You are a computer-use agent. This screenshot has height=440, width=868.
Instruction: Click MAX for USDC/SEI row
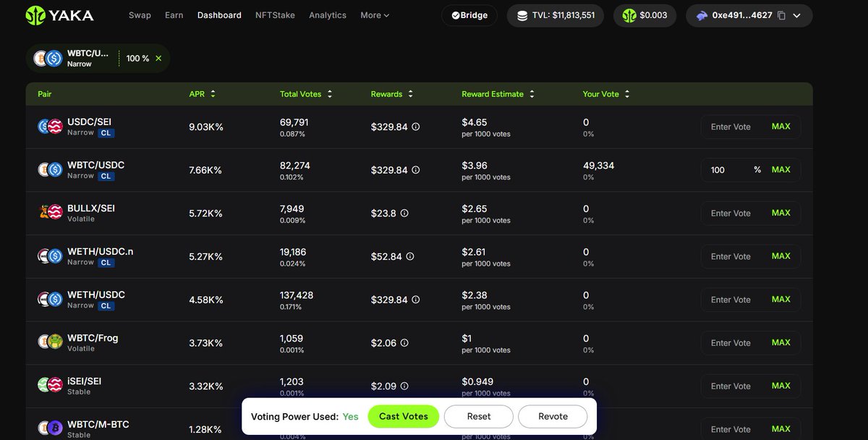click(x=781, y=127)
